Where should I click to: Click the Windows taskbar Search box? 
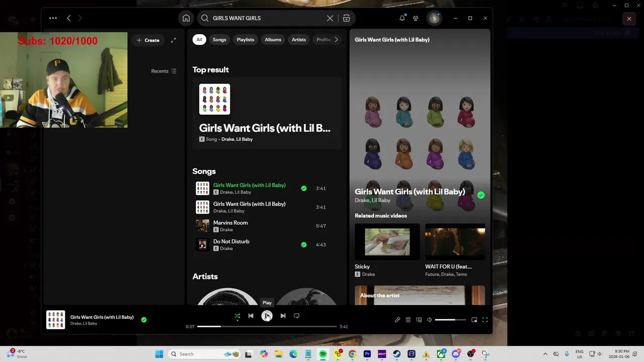point(204,354)
